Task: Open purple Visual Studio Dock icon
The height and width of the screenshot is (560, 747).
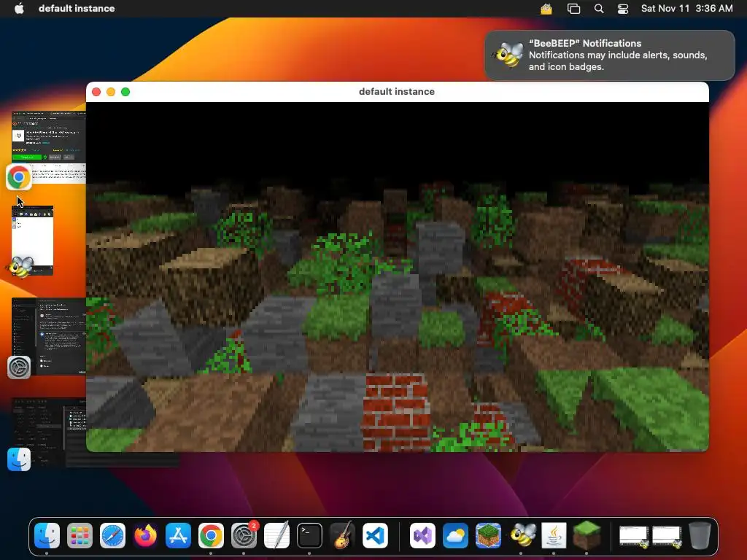Action: 422,535
